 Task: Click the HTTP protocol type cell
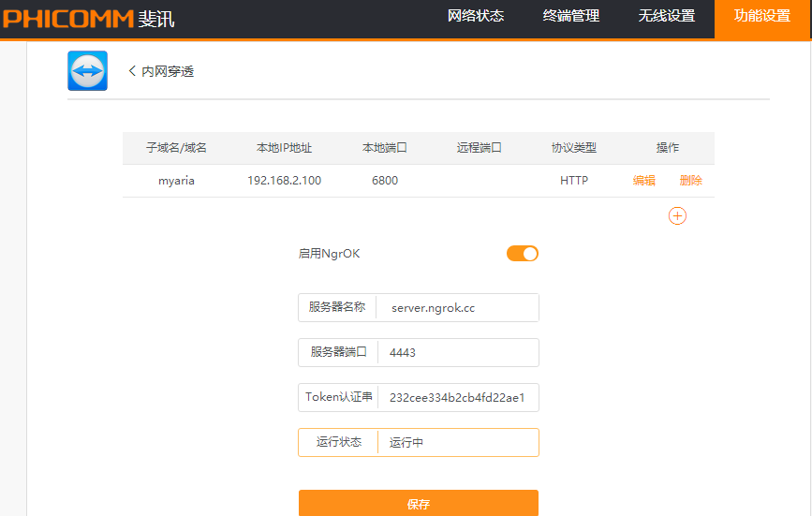(x=574, y=181)
